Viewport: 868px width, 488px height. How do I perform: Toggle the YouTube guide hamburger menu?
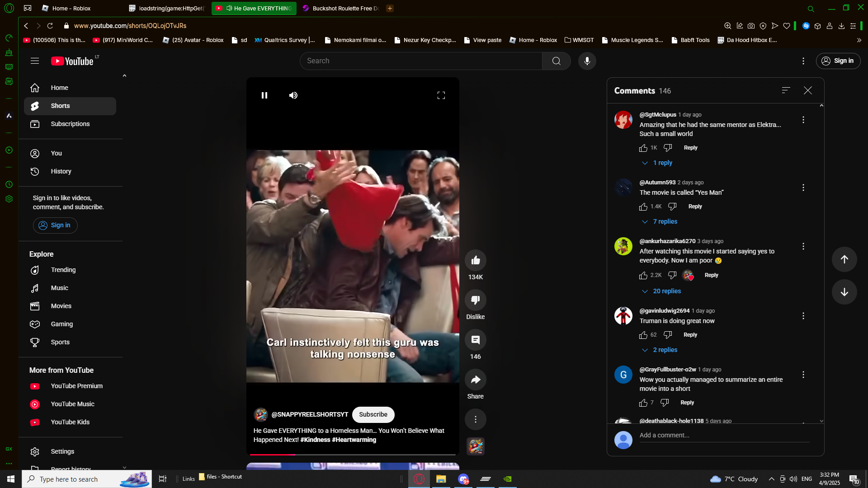tap(35, 61)
